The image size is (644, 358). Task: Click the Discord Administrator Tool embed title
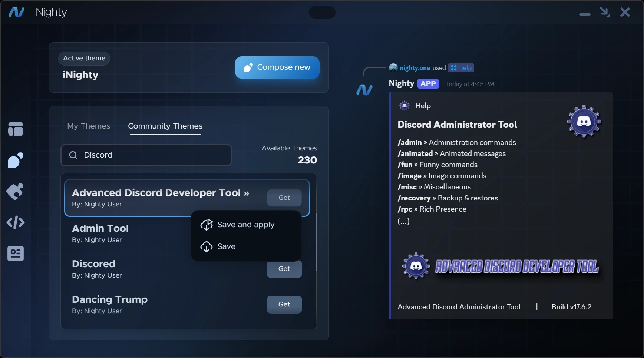tap(457, 125)
